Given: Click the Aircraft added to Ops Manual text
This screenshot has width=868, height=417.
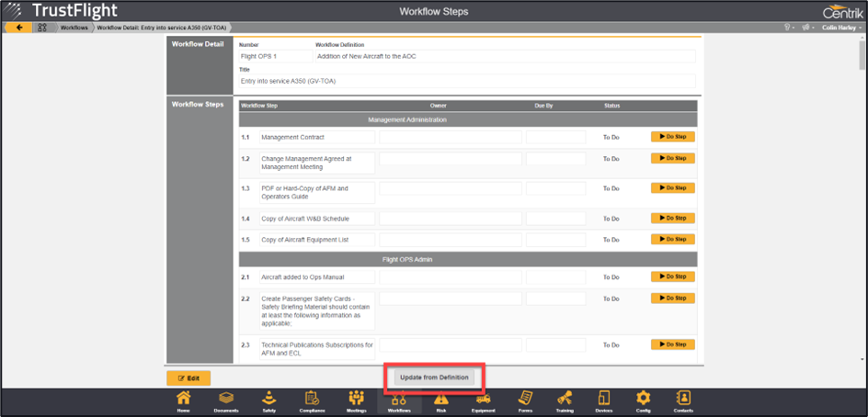Looking at the screenshot, I should click(303, 277).
